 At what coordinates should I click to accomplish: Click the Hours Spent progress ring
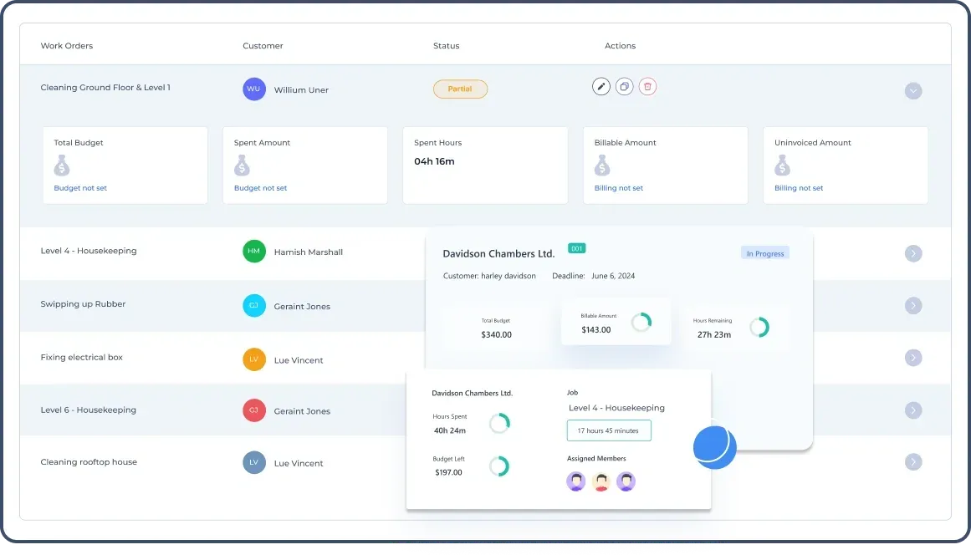pos(499,424)
